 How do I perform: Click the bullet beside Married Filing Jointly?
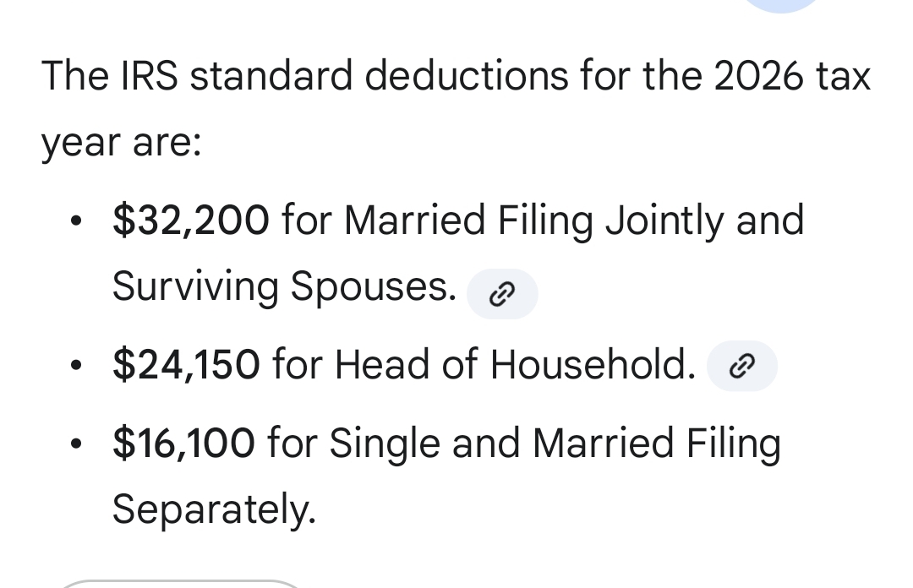coord(77,221)
